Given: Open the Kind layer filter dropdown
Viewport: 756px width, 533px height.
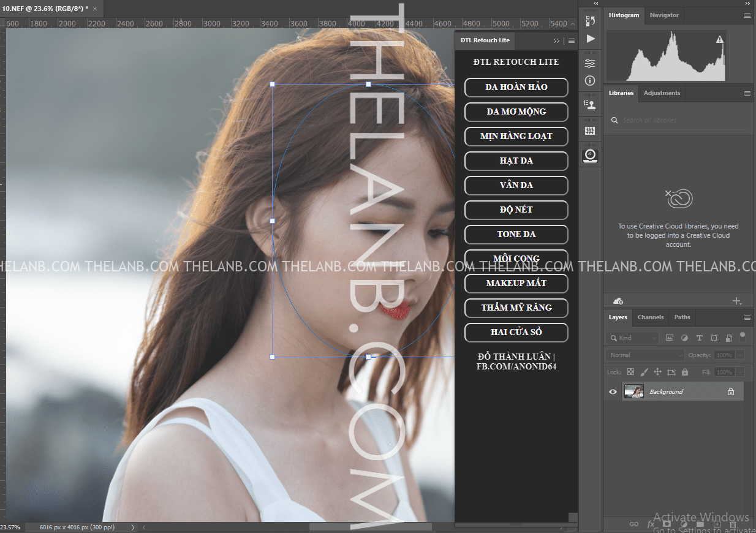Looking at the screenshot, I should click(633, 338).
